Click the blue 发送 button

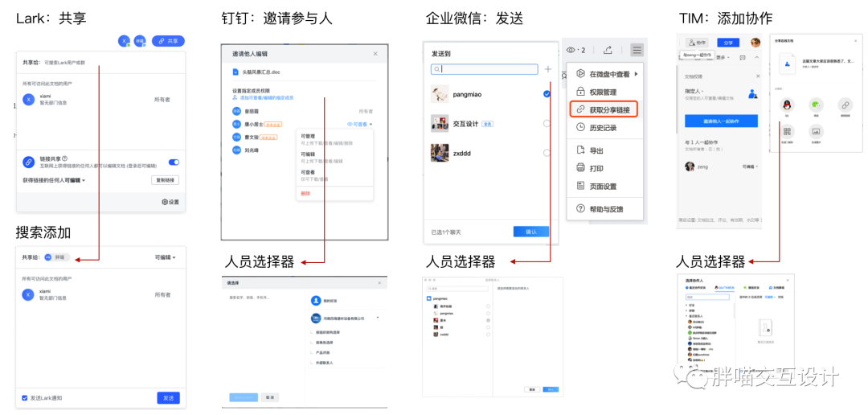pyautogui.click(x=168, y=398)
